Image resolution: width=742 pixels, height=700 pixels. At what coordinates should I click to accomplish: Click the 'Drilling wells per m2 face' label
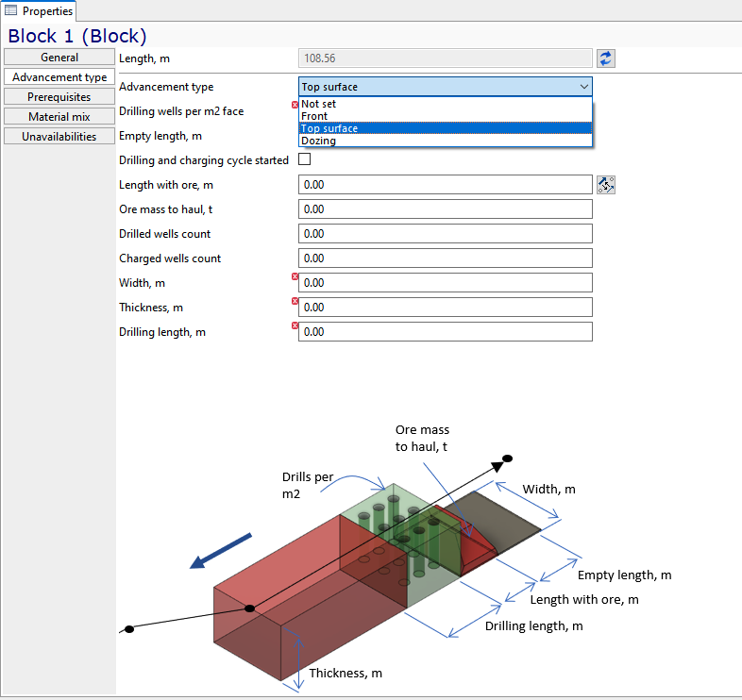click(x=181, y=111)
